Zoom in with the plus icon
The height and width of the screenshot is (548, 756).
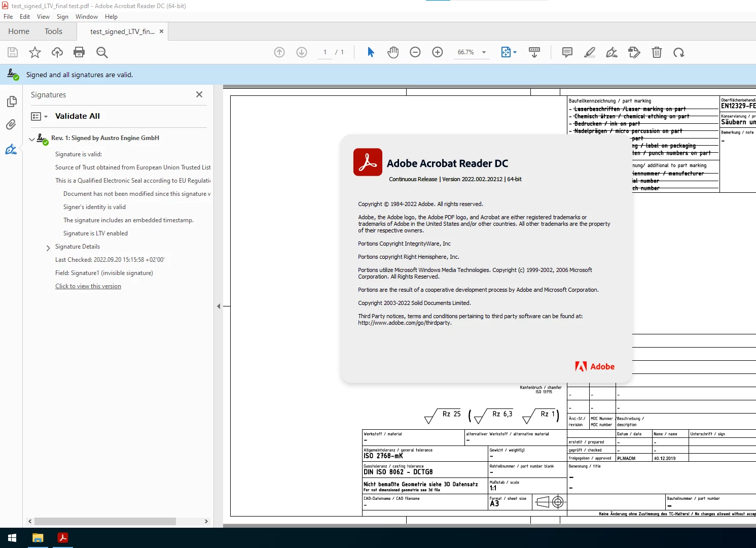(438, 52)
